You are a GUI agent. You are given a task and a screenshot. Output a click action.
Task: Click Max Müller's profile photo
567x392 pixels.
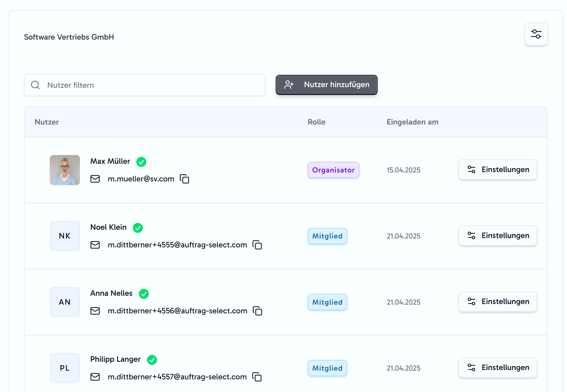coord(65,170)
